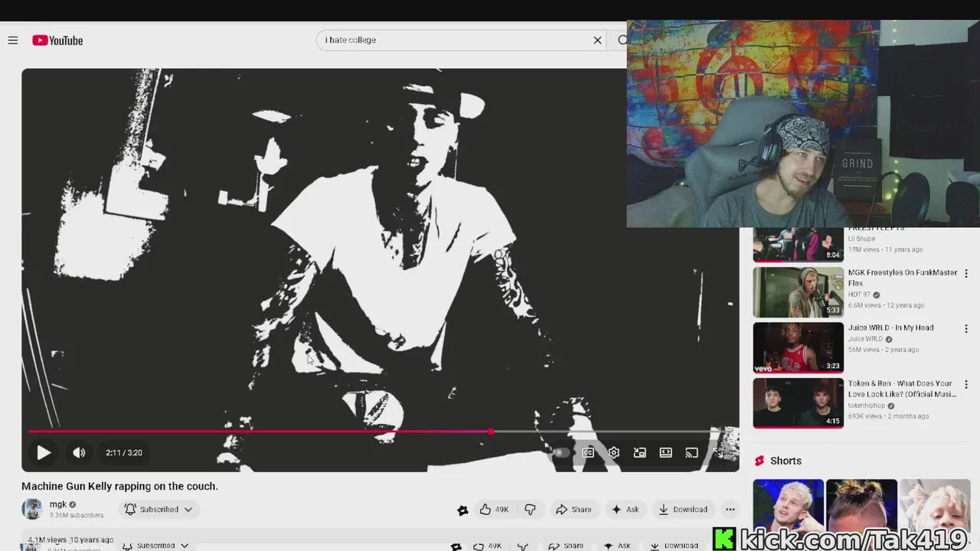
Task: Click the progress bar scrubber dot
Action: 491,432
